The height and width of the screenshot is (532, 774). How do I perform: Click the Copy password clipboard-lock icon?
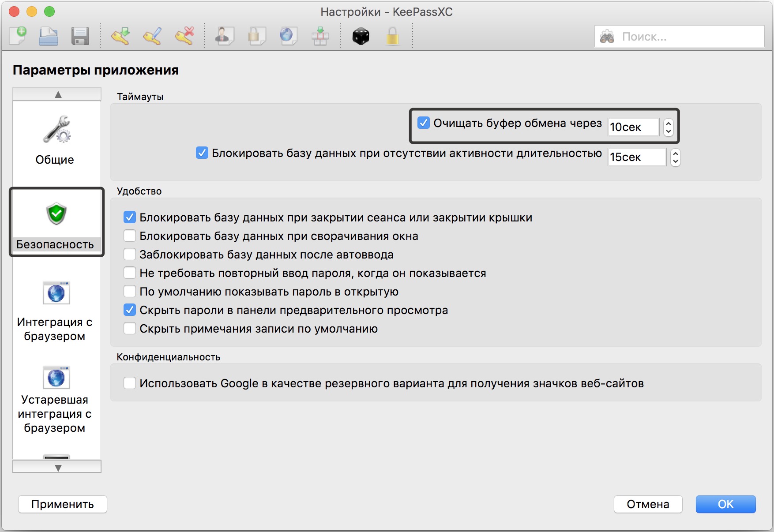click(256, 36)
